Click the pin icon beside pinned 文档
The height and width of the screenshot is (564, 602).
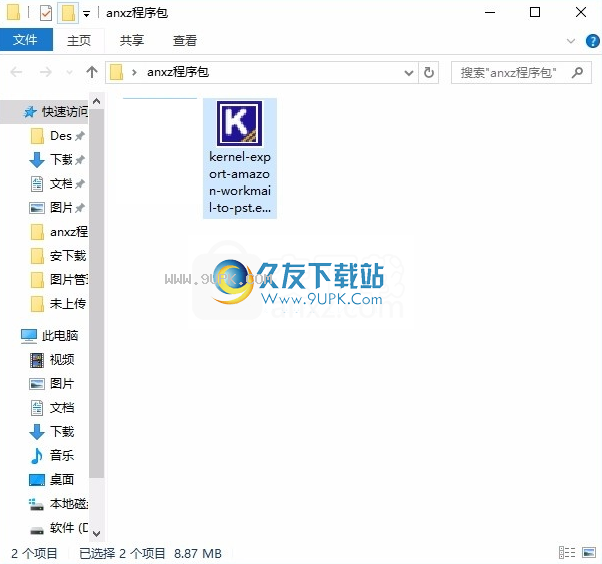pyautogui.click(x=80, y=184)
